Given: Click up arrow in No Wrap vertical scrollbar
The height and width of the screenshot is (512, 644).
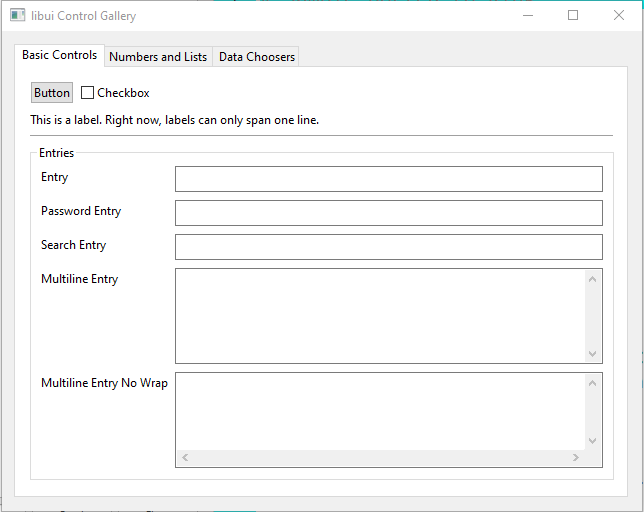Looking at the screenshot, I should point(593,383).
